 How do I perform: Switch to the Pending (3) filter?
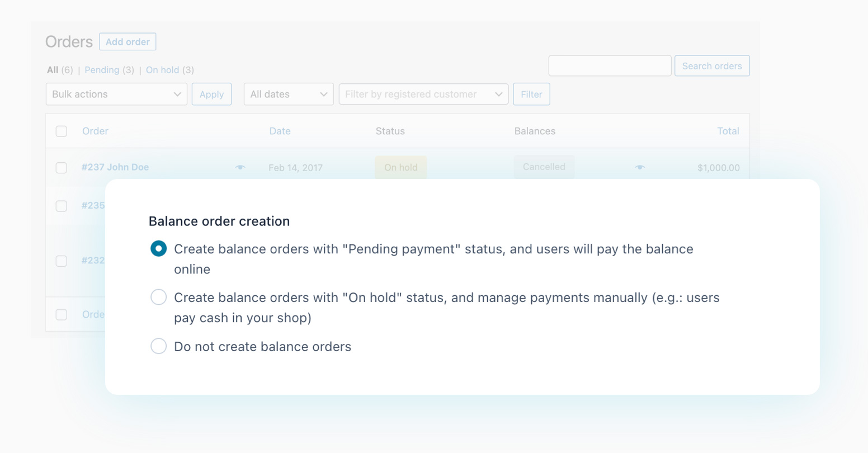point(108,69)
